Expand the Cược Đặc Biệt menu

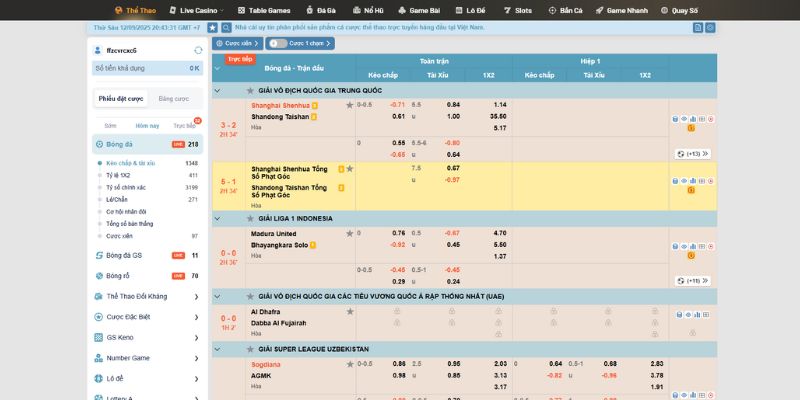[x=196, y=317]
